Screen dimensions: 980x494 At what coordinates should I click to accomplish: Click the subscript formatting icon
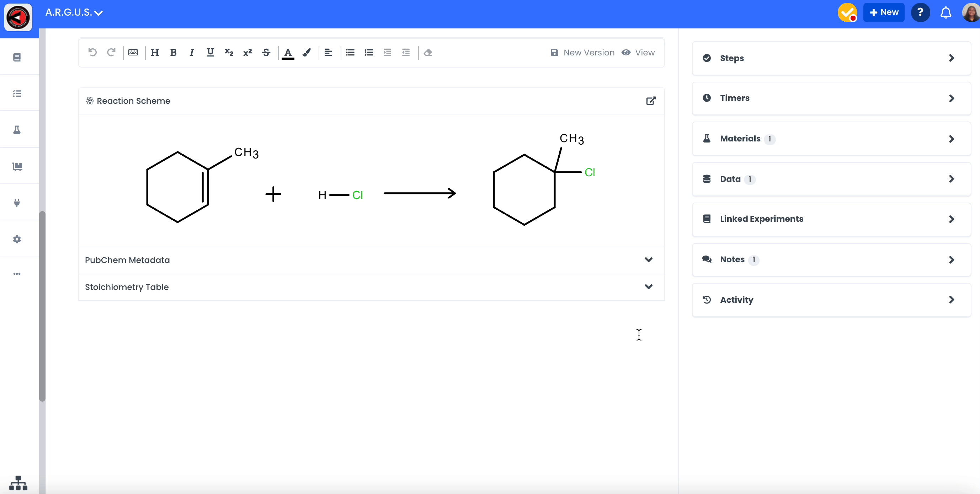click(229, 53)
